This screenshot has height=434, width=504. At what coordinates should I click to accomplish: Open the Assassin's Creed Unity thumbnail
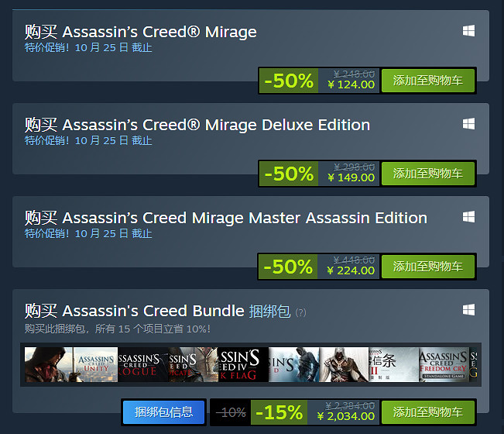pyautogui.click(x=95, y=364)
